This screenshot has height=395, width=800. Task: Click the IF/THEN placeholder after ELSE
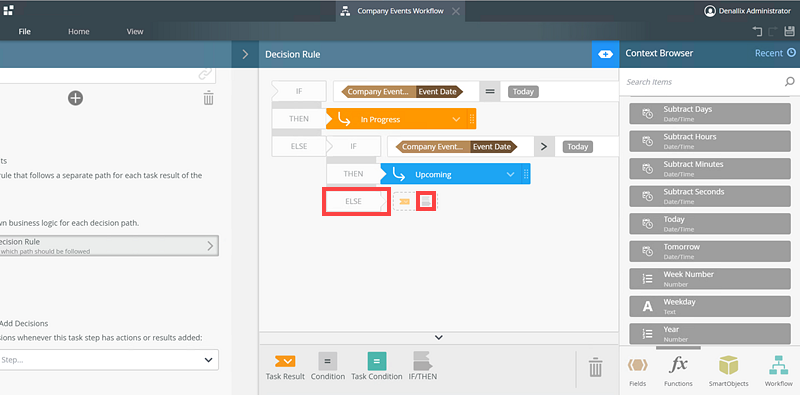(x=426, y=202)
